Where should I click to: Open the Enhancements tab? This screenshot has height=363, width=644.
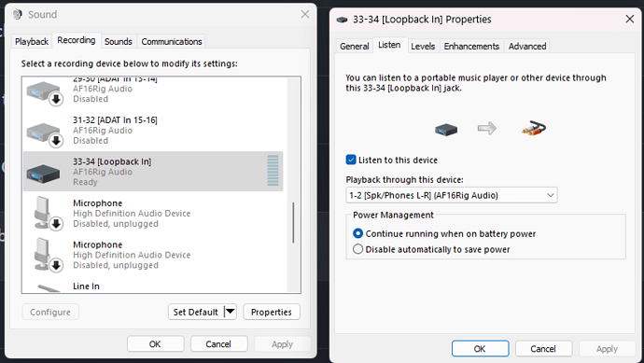tap(471, 46)
